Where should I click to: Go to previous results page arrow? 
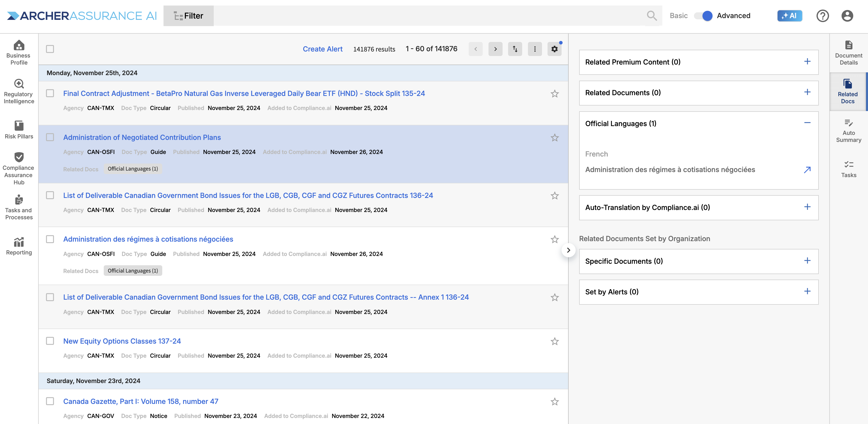pos(475,49)
